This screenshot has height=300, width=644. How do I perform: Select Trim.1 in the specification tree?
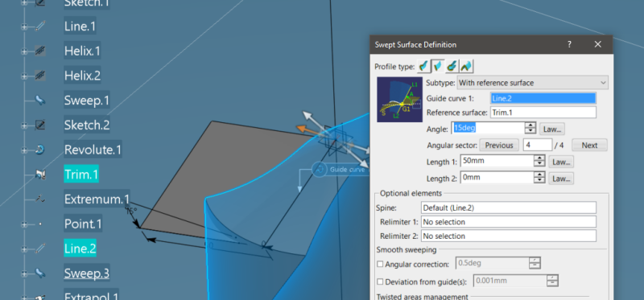[x=81, y=174]
